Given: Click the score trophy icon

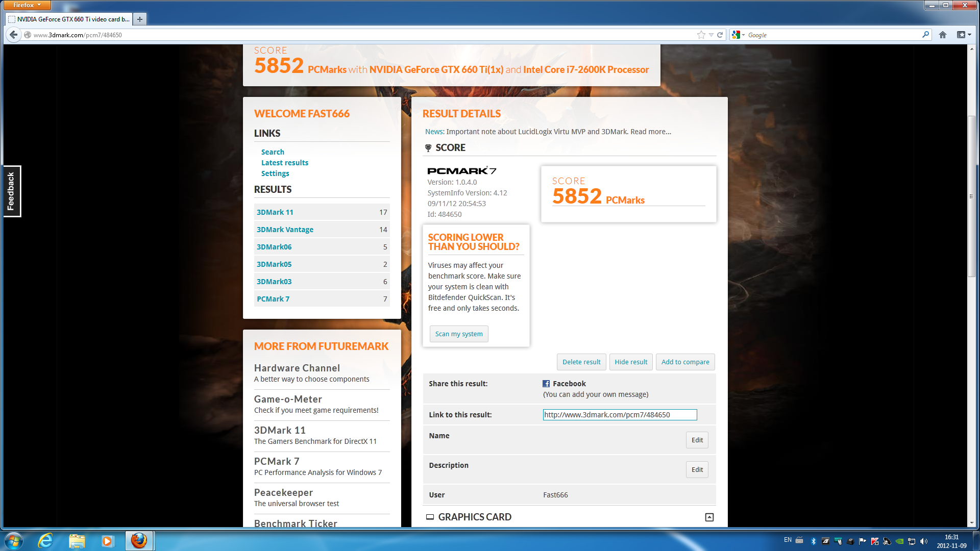Looking at the screenshot, I should coord(428,148).
